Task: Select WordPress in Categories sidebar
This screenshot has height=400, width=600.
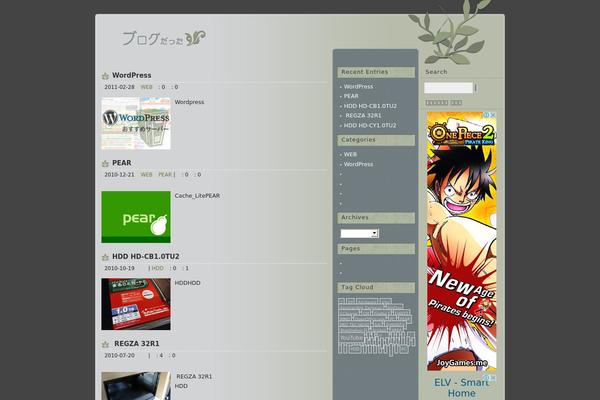Action: click(358, 164)
